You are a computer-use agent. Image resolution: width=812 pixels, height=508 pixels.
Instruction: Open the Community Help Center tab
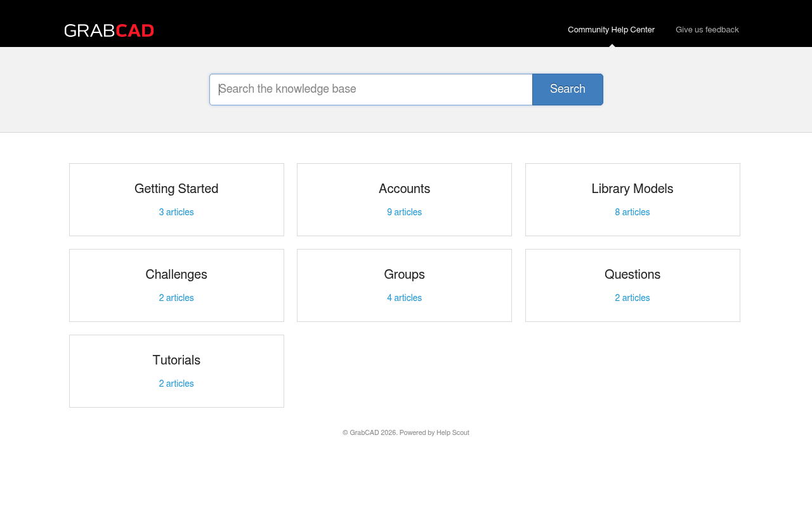pyautogui.click(x=611, y=29)
